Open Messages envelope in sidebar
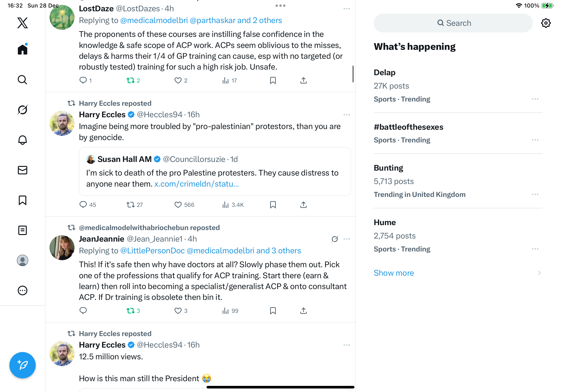 tap(23, 170)
